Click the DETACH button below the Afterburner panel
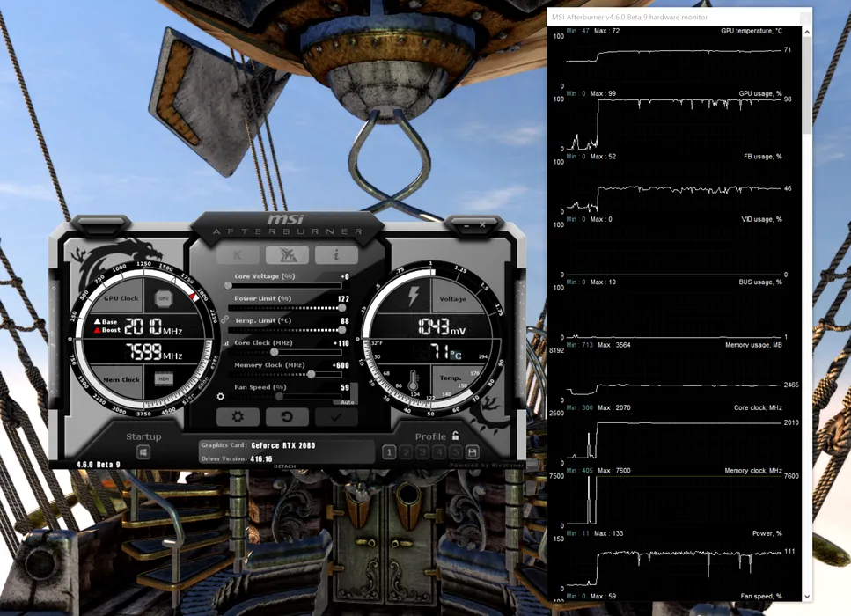 pyautogui.click(x=285, y=466)
